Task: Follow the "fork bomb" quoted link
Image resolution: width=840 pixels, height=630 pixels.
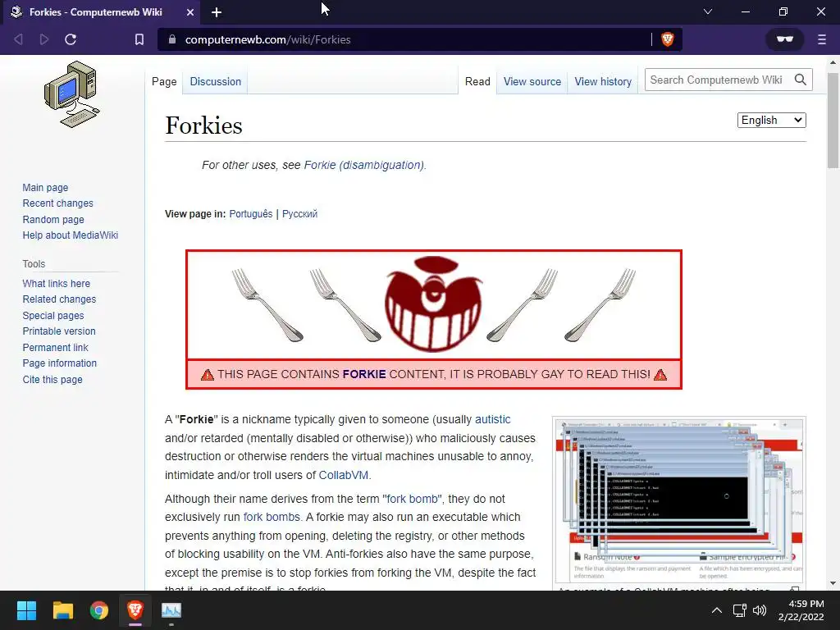Action: click(412, 499)
